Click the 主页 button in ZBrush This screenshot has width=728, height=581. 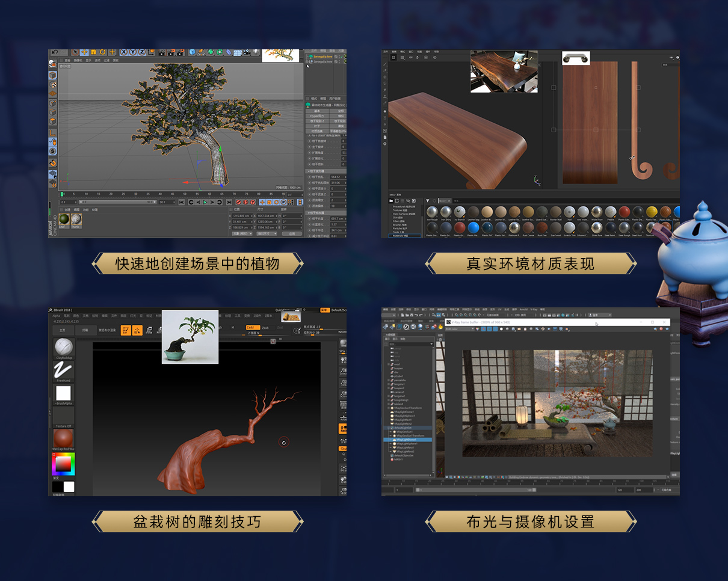pos(63,330)
